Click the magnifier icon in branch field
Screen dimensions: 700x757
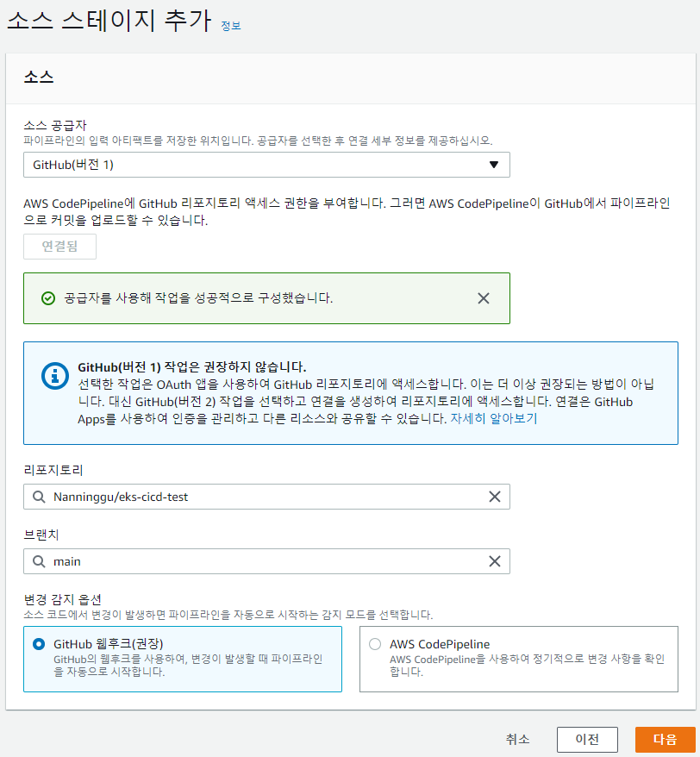[39, 561]
